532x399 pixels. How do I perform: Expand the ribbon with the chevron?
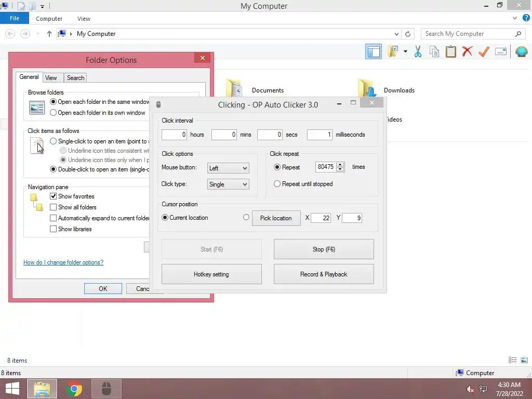(515, 18)
